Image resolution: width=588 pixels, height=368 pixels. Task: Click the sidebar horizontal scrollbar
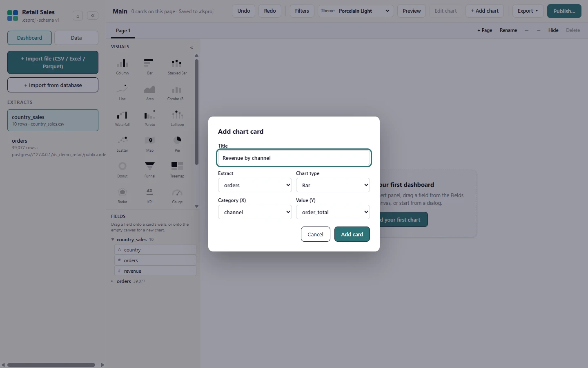pyautogui.click(x=51, y=365)
